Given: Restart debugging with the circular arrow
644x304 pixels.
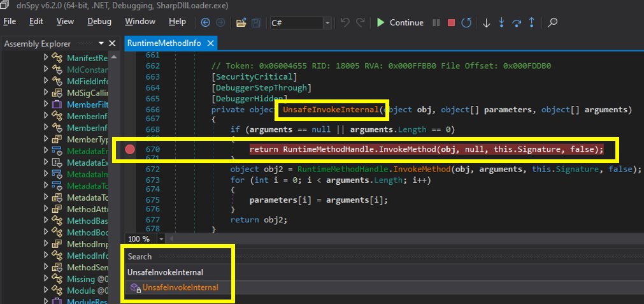Looking at the screenshot, I should (x=466, y=22).
